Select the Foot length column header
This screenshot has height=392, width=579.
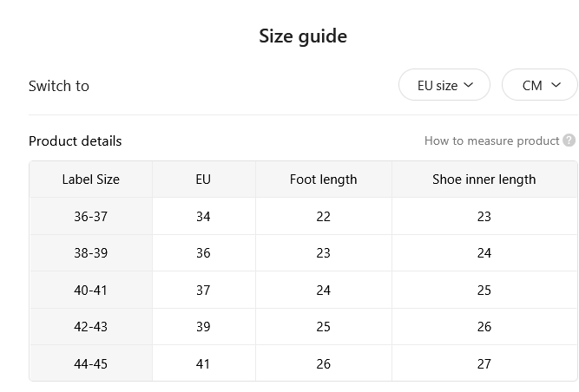[324, 180]
